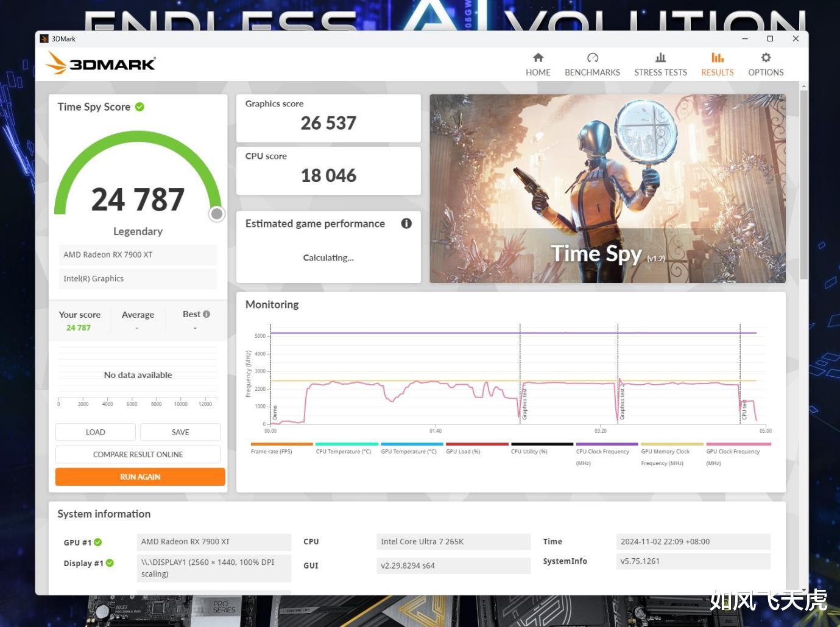
Task: Toggle the GPU Load (%) legend
Action: click(x=476, y=449)
